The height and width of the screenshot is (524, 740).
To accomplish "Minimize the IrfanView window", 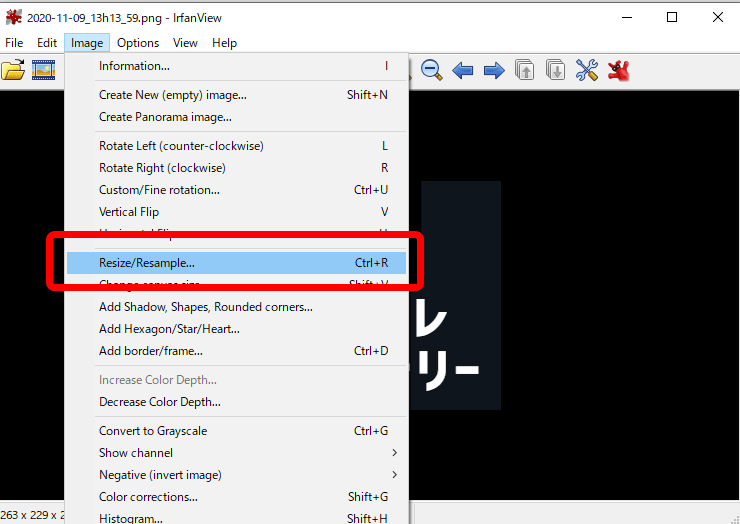I will pos(627,17).
